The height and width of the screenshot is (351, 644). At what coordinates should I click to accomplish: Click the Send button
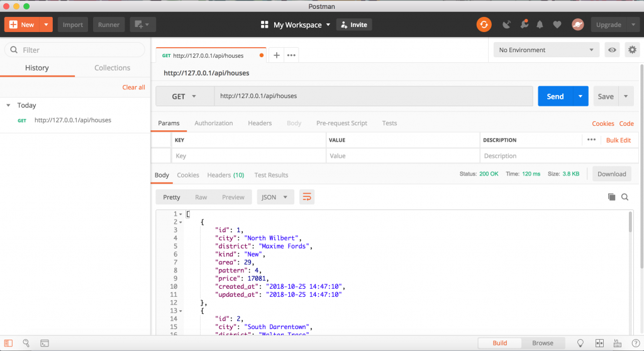(x=555, y=96)
